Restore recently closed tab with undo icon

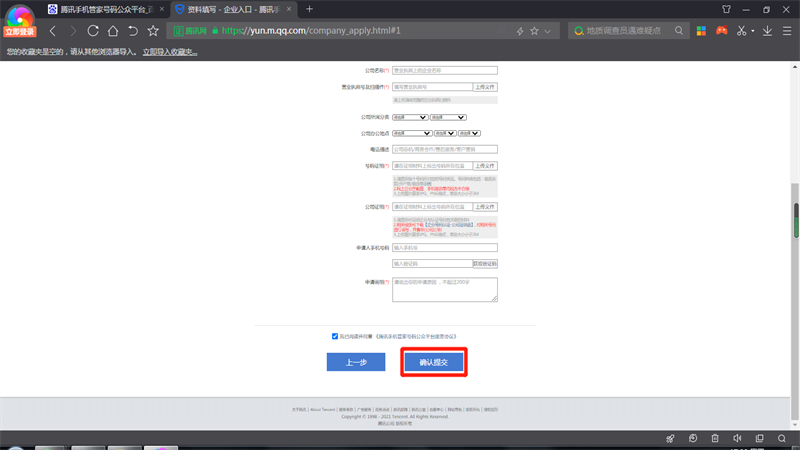(133, 31)
